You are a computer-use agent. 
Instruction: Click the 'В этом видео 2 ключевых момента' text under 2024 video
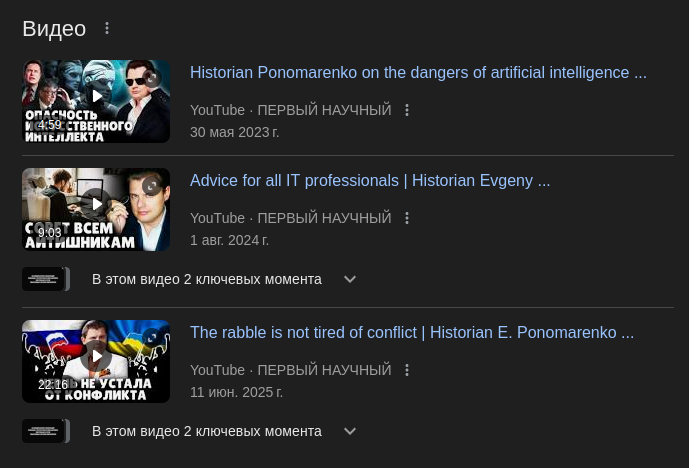(207, 279)
